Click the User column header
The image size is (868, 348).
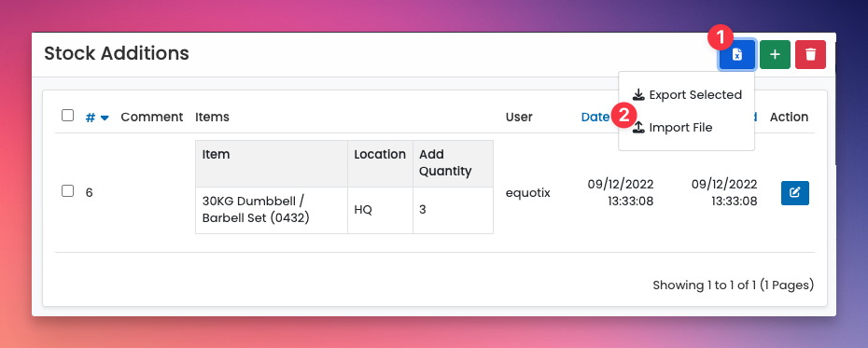click(x=519, y=118)
